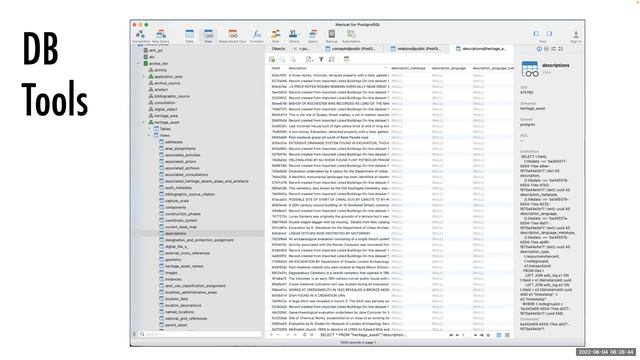
Task: Click the table layout icon after the sort icon
Action: pyautogui.click(x=347, y=60)
